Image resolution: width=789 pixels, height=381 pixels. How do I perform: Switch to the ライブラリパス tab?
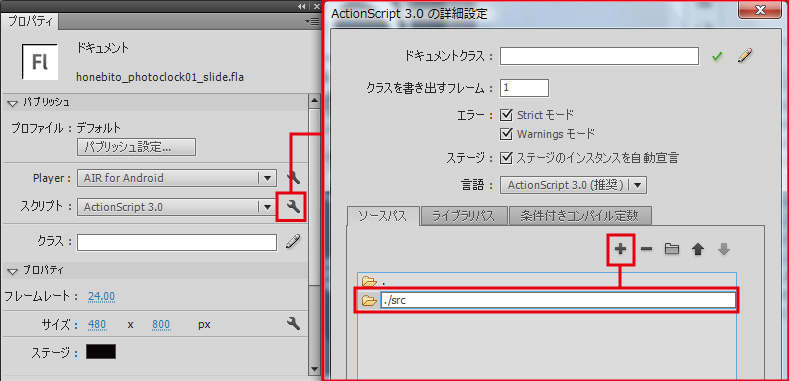click(x=464, y=216)
